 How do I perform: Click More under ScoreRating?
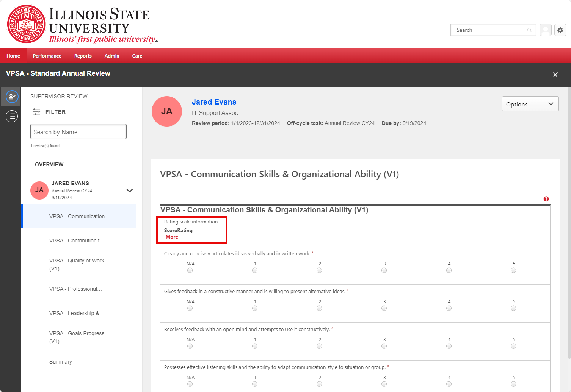click(x=172, y=237)
